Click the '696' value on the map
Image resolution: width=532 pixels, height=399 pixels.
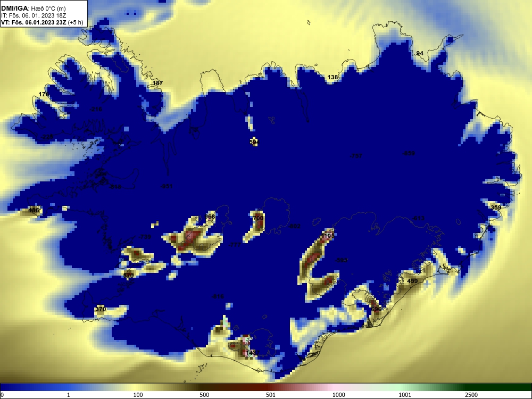(376, 309)
